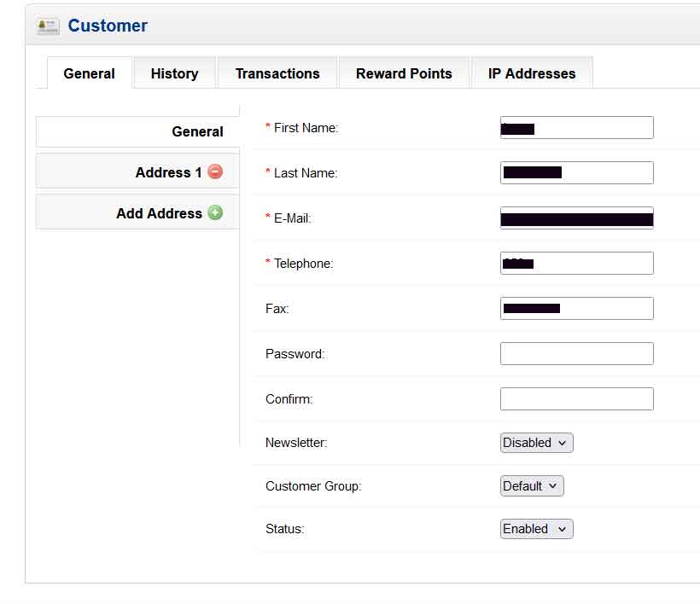Screen dimensions: 700x604
Task: Click the Customer Group label
Action: [313, 485]
